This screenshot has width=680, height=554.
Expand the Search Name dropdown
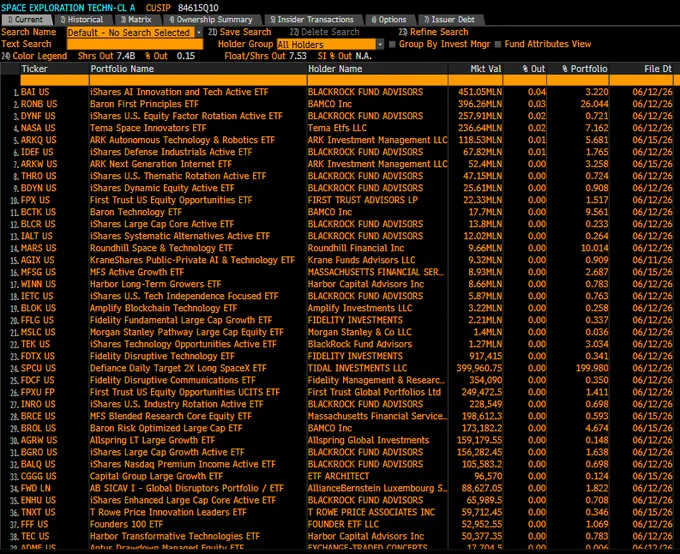[x=199, y=33]
